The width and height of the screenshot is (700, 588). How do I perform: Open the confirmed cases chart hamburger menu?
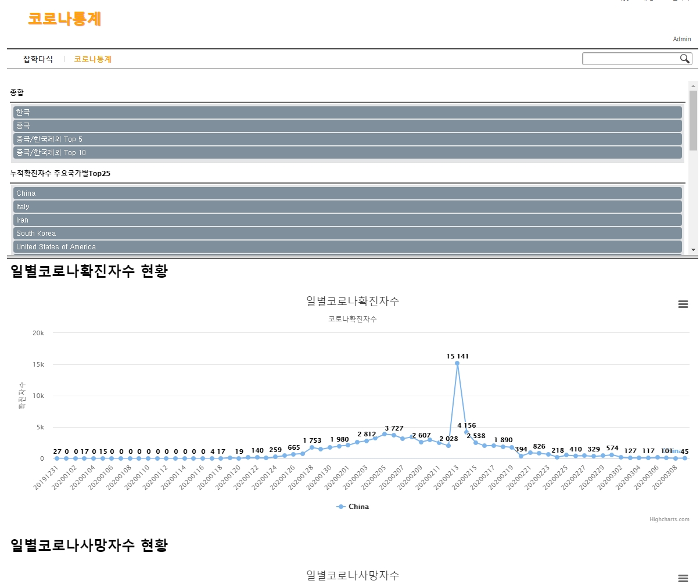coord(683,304)
